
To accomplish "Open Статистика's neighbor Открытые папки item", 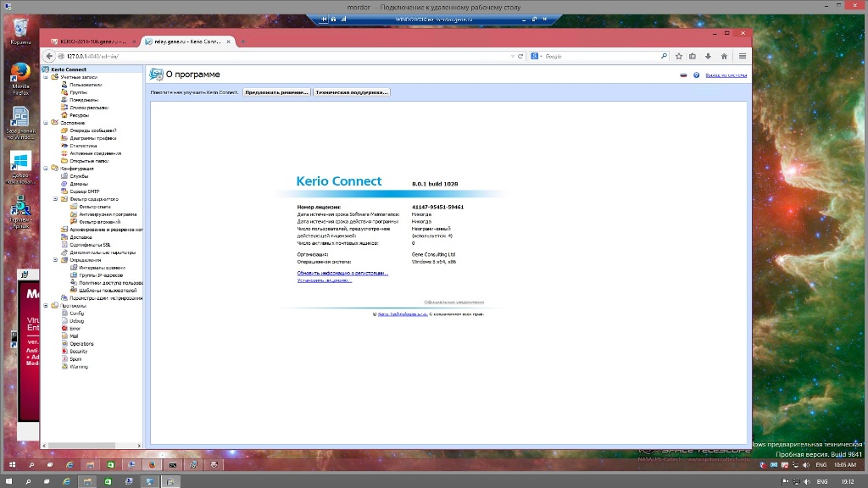I will pyautogui.click(x=89, y=161).
